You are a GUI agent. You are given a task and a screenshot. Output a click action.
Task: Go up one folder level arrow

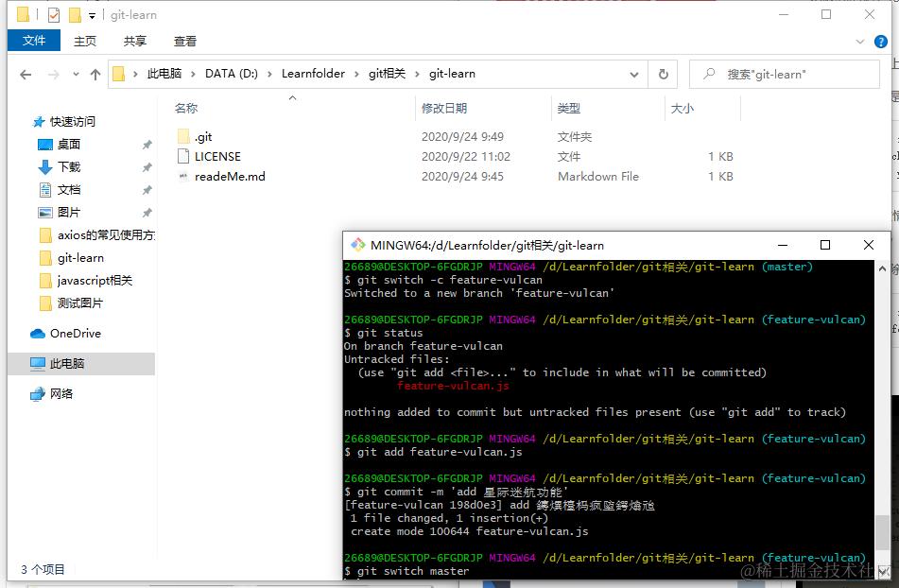(x=95, y=75)
